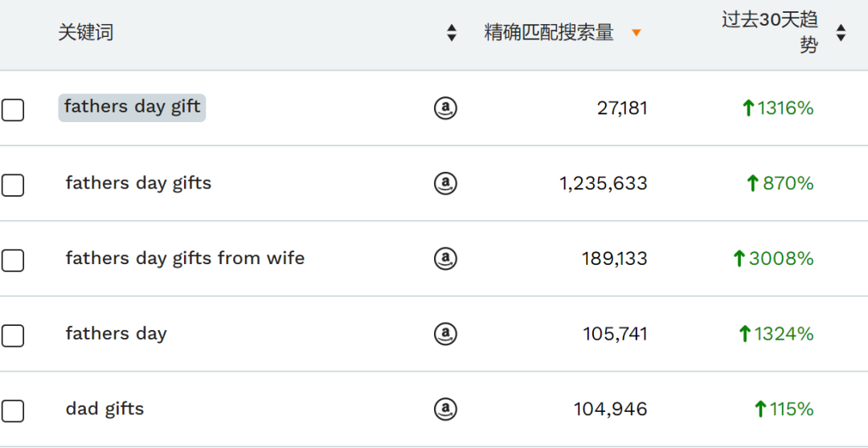868x448 pixels.
Task: Sort 过去30天趋势 column via arrows
Action: pyautogui.click(x=841, y=33)
